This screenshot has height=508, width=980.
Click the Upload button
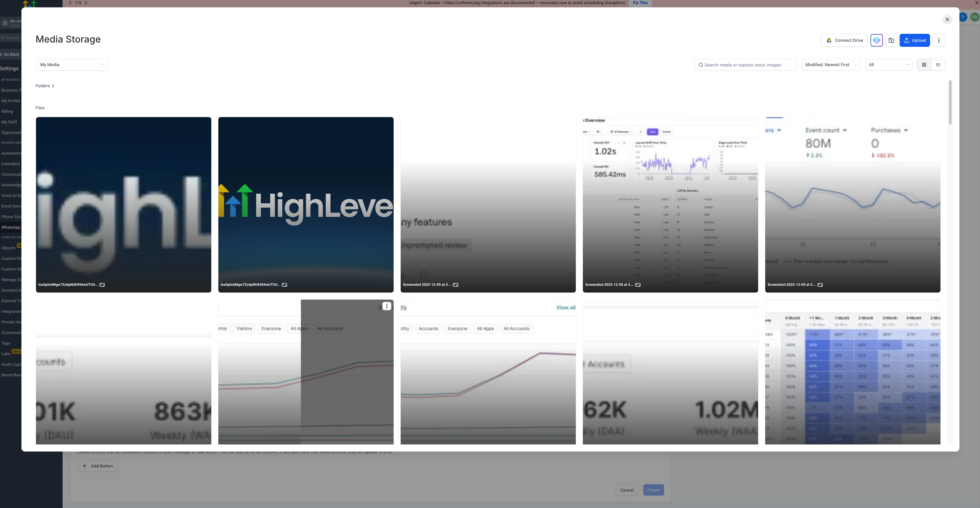pyautogui.click(x=915, y=40)
